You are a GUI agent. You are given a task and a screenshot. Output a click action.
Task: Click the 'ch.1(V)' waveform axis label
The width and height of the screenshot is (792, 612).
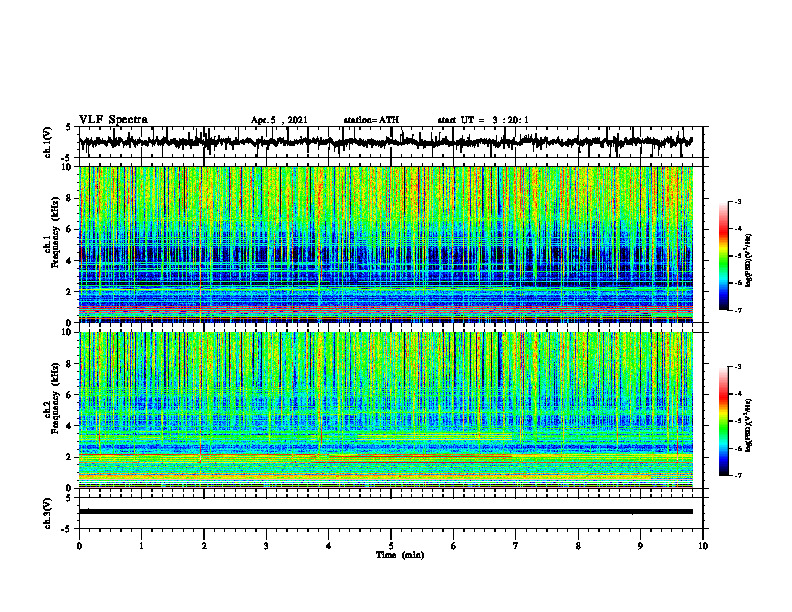[x=48, y=142]
